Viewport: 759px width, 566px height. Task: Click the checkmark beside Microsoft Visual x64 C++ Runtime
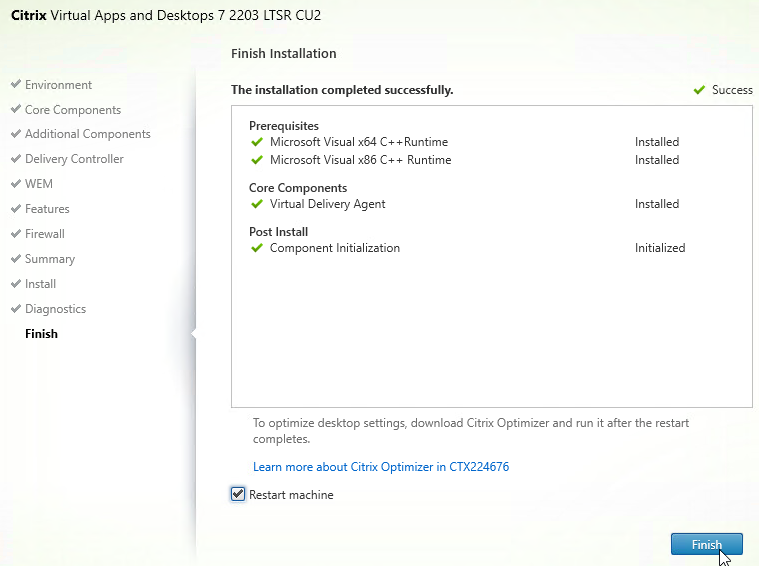[257, 142]
